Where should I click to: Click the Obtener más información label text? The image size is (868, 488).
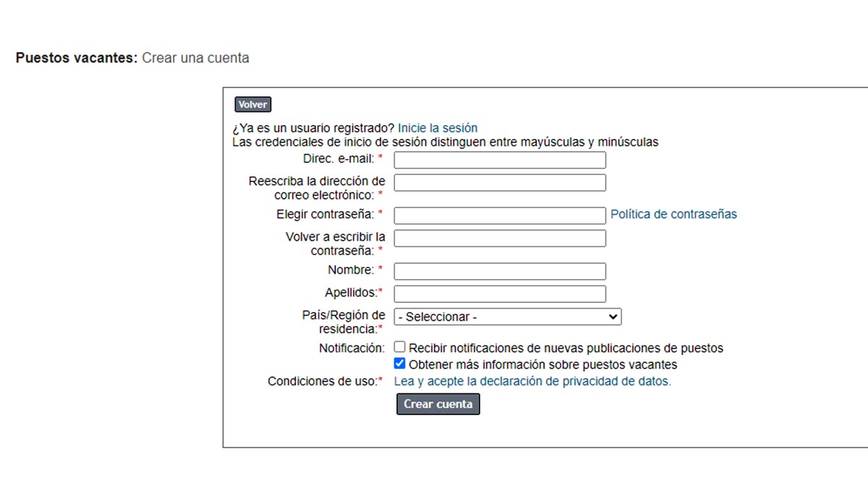[542, 364]
